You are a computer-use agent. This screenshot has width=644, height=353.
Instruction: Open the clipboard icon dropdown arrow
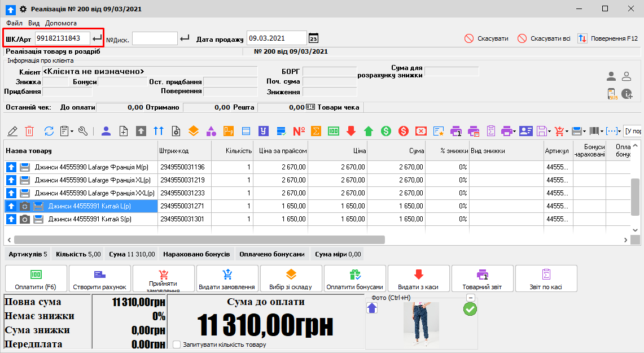tap(72, 132)
